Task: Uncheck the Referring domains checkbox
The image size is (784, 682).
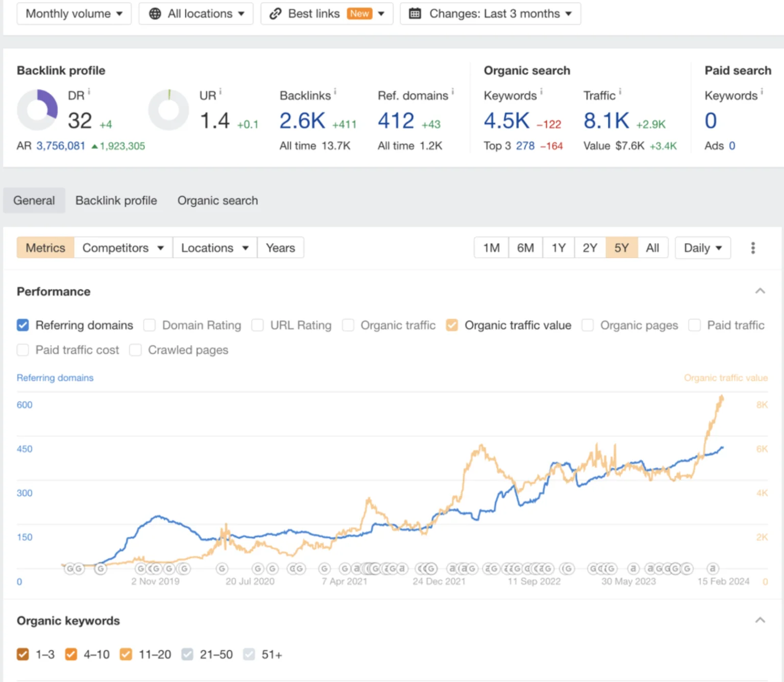Action: click(x=23, y=325)
